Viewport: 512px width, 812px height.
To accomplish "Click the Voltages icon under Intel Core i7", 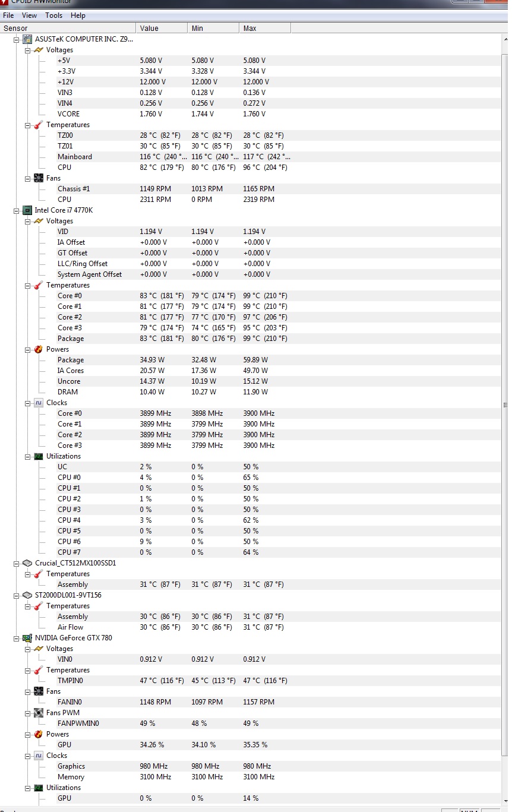I will (x=39, y=221).
